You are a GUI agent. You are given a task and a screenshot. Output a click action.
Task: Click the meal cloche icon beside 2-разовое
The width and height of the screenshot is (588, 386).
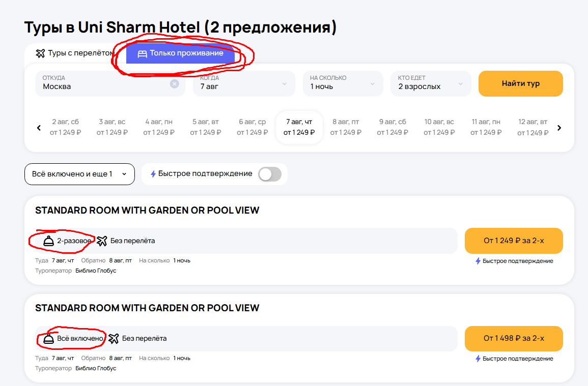point(49,241)
